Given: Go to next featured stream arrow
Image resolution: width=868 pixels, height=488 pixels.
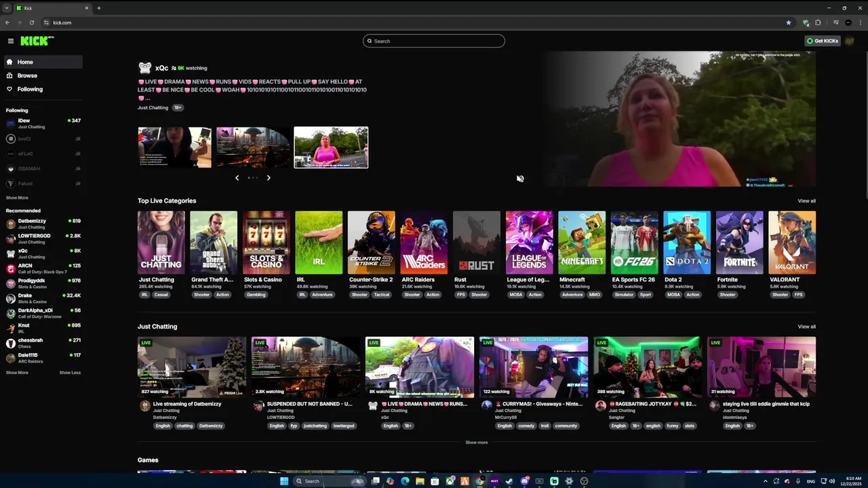Looking at the screenshot, I should [269, 178].
